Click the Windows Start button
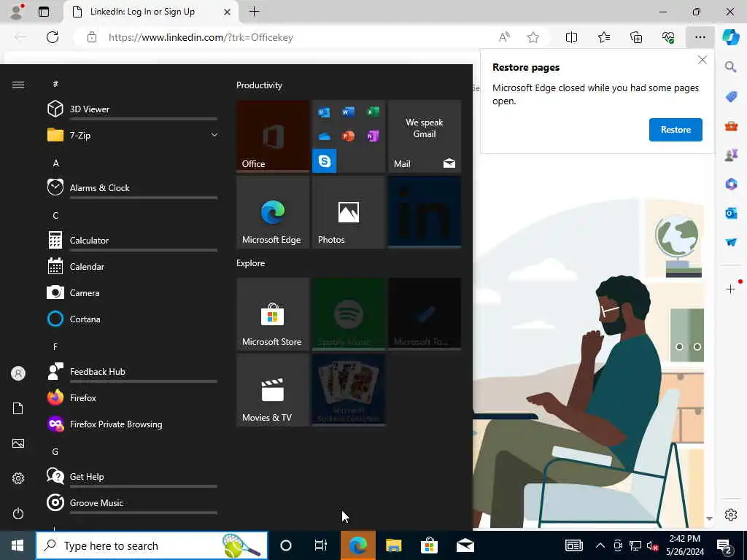Image resolution: width=747 pixels, height=560 pixels. pos(18,545)
